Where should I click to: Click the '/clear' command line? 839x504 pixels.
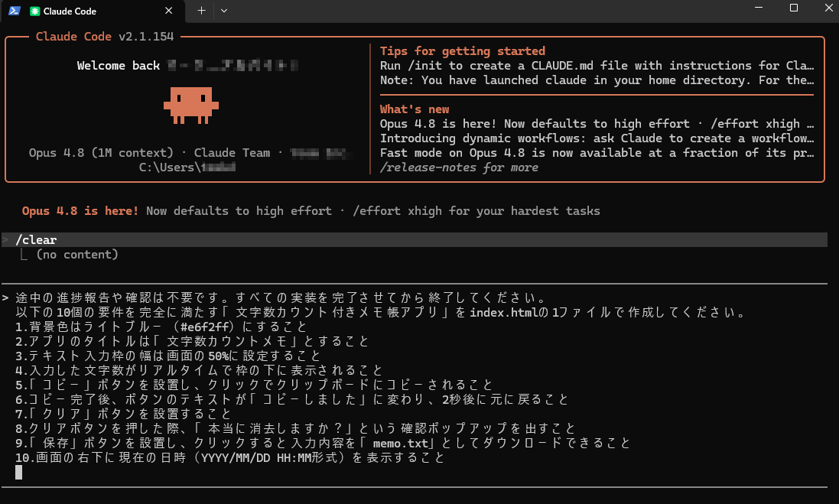coord(415,239)
